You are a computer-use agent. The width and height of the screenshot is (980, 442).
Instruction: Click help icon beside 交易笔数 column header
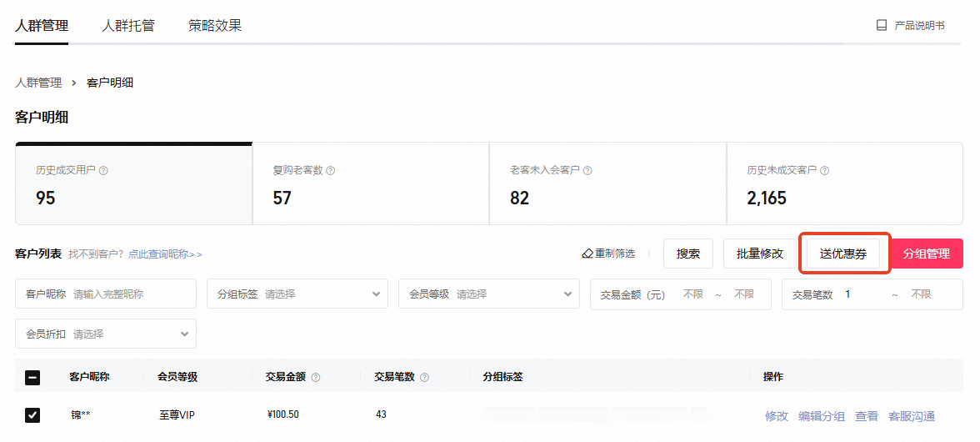424,377
